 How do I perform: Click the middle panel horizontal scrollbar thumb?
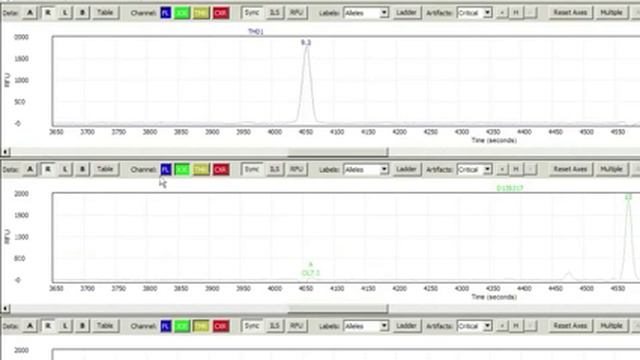point(338,309)
